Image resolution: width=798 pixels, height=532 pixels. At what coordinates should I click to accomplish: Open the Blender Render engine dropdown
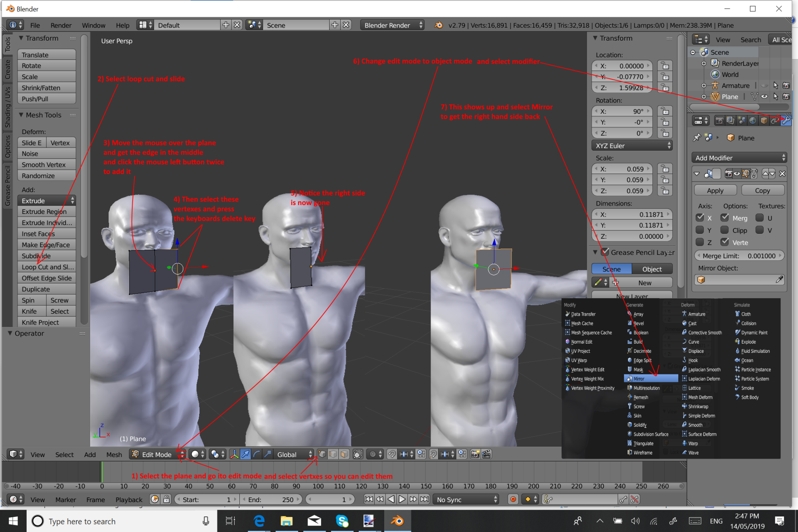392,25
